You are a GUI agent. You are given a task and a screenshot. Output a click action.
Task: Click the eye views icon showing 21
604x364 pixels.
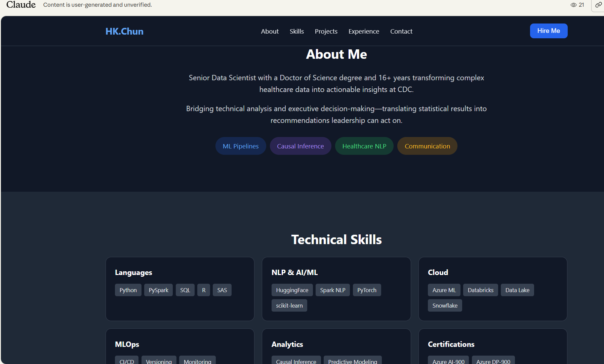[573, 5]
